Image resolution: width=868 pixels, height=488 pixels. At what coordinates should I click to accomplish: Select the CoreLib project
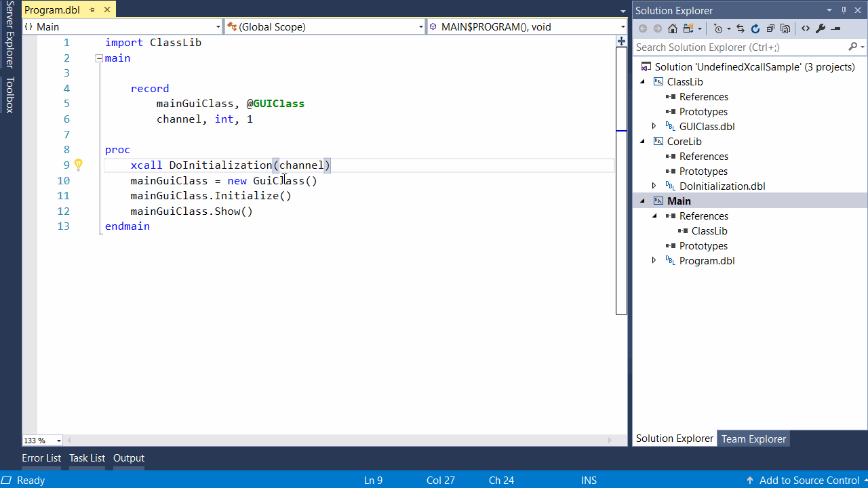[684, 142]
